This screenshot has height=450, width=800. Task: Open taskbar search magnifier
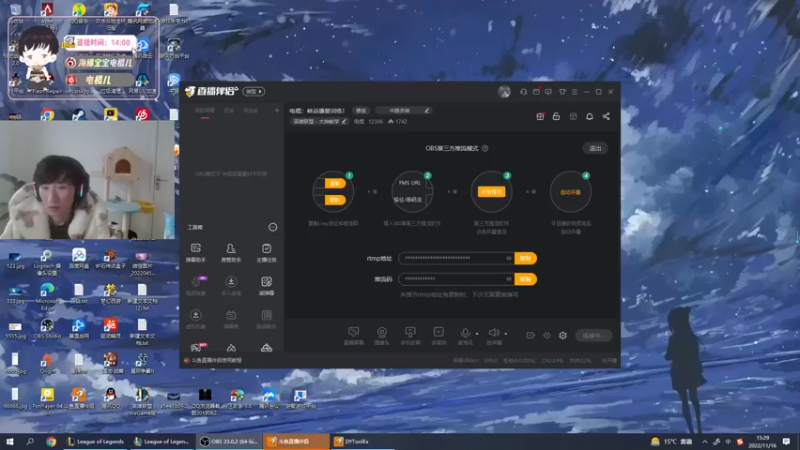tap(30, 441)
